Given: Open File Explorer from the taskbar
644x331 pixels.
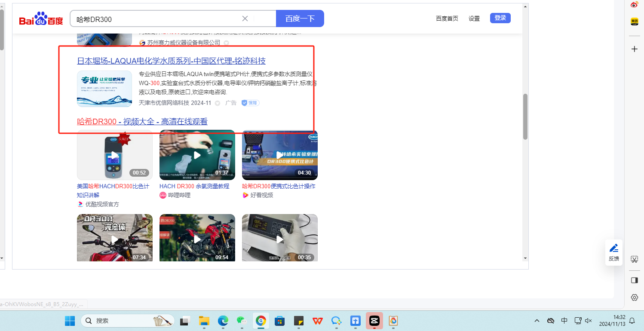Looking at the screenshot, I should tap(204, 321).
